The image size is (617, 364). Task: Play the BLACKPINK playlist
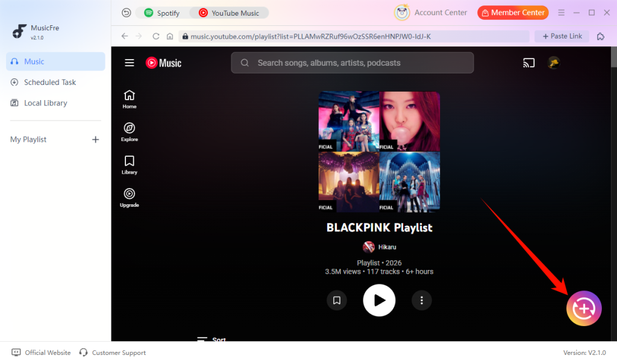(x=380, y=300)
